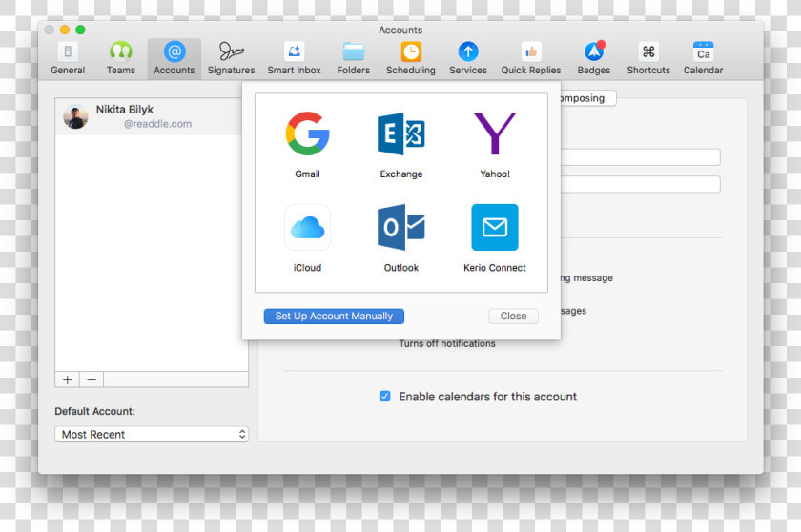Open the Scheduling preferences pane
The image size is (801, 532).
(411, 59)
